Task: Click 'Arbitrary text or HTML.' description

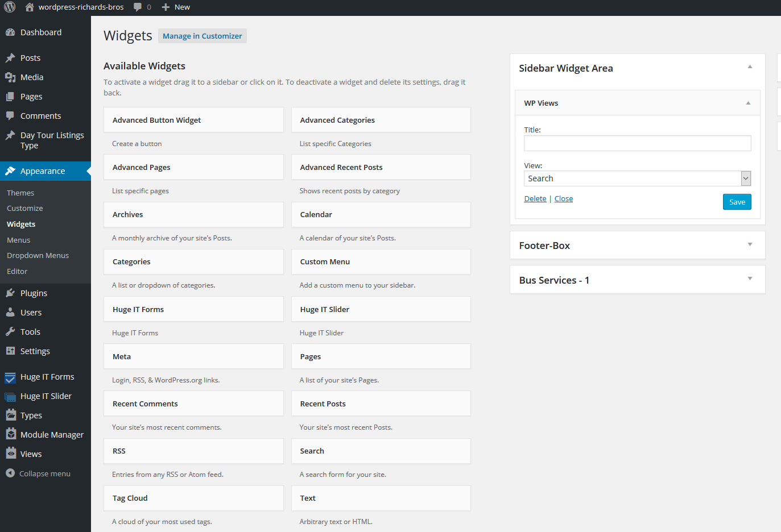Action: tap(336, 522)
